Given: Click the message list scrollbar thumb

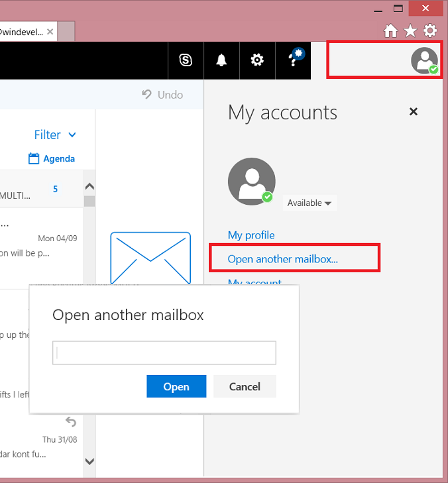Looking at the screenshot, I should coord(89,201).
